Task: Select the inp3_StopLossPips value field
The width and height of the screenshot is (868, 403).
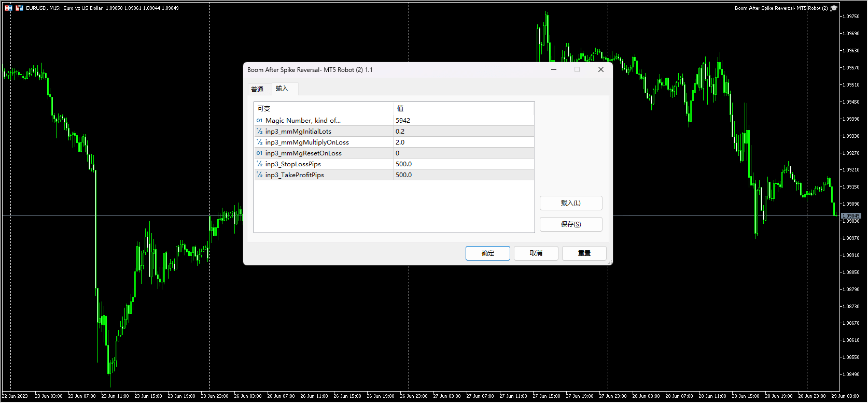Action: click(x=463, y=164)
